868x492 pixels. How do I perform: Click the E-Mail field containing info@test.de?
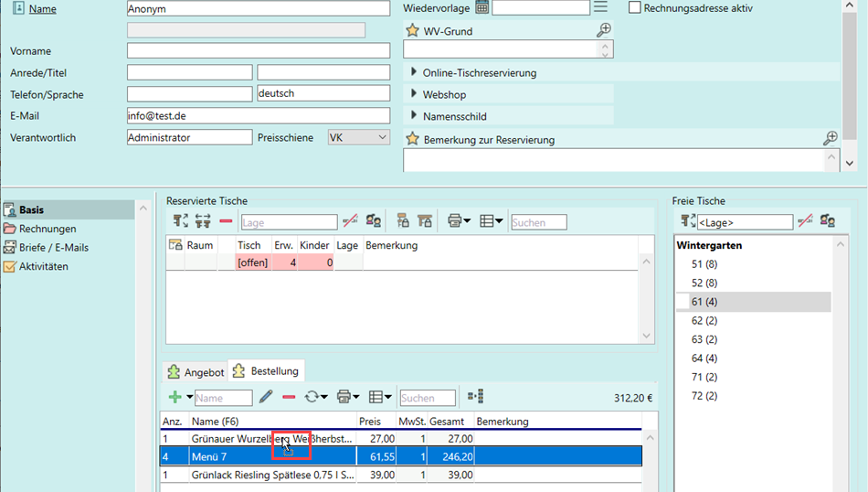click(258, 116)
